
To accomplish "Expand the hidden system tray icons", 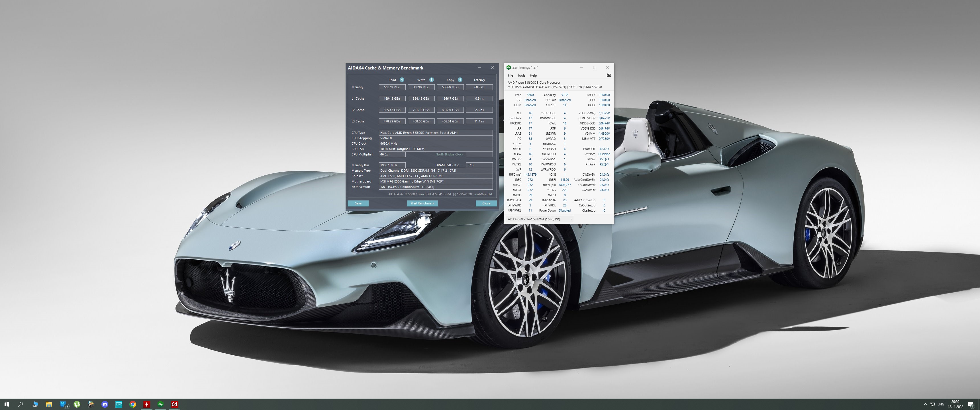I will tap(925, 404).
